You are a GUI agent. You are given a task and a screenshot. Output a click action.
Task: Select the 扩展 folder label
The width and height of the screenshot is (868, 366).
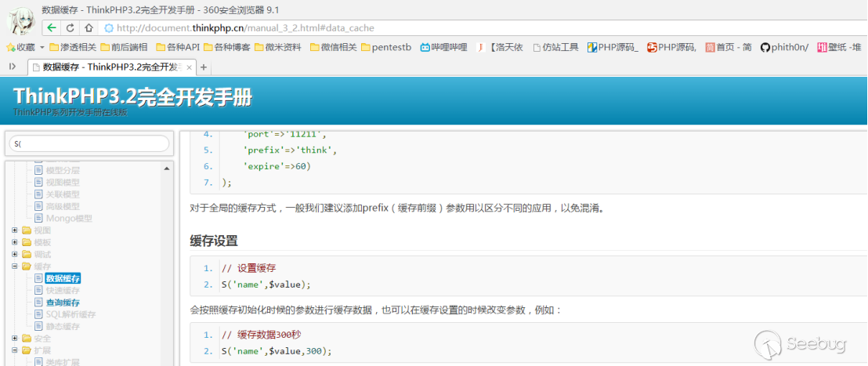tap(42, 350)
